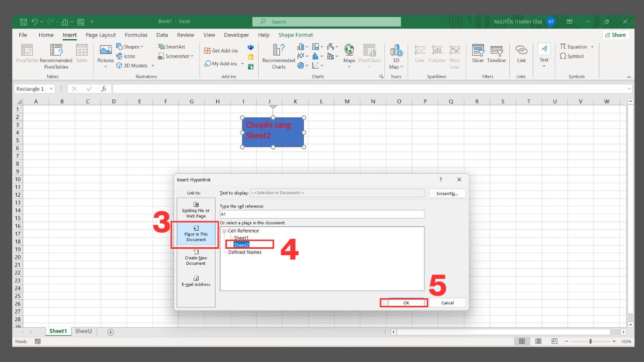644x362 pixels.
Task: Switch to the Formulas ribbon tab
Action: 136,35
